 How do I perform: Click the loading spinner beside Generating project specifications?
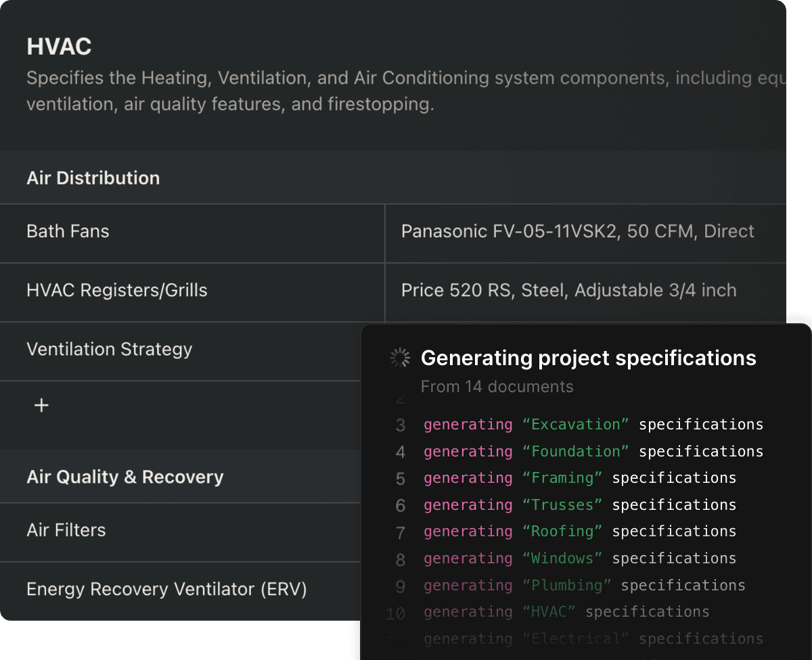(x=401, y=358)
